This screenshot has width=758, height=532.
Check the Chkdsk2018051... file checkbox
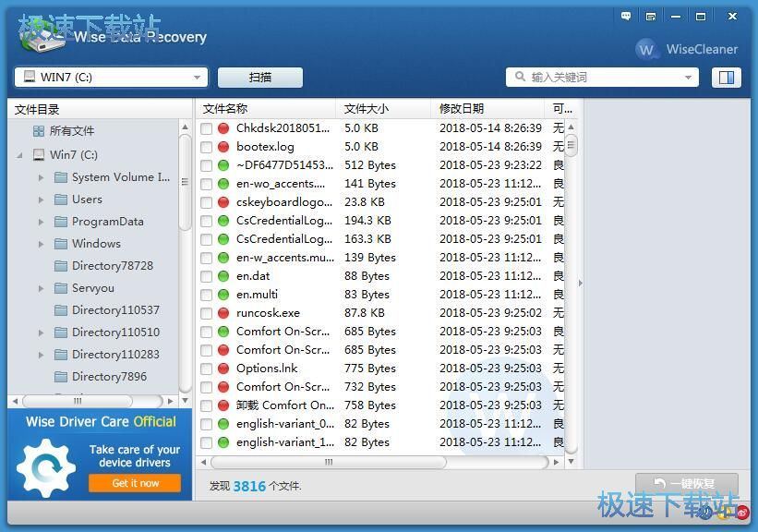[207, 128]
